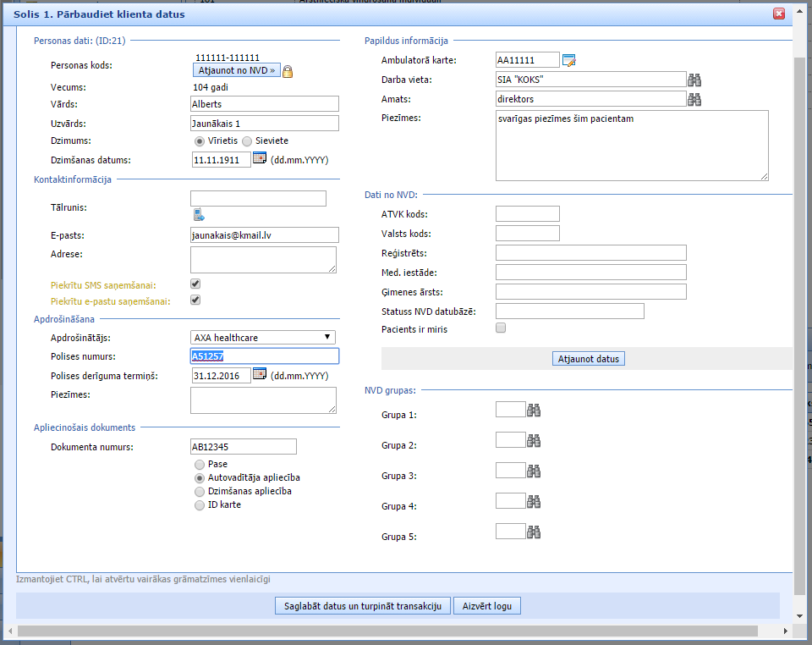Image resolution: width=812 pixels, height=645 pixels.
Task: Toggle Piekrītu SMS saņemšanai checkbox
Action: [195, 284]
